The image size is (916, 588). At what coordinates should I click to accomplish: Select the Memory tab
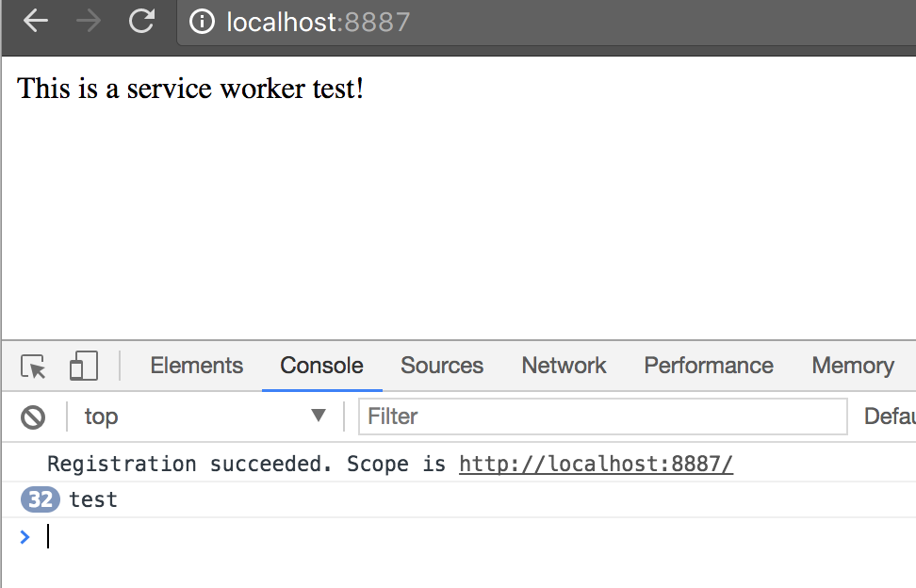[x=853, y=367]
